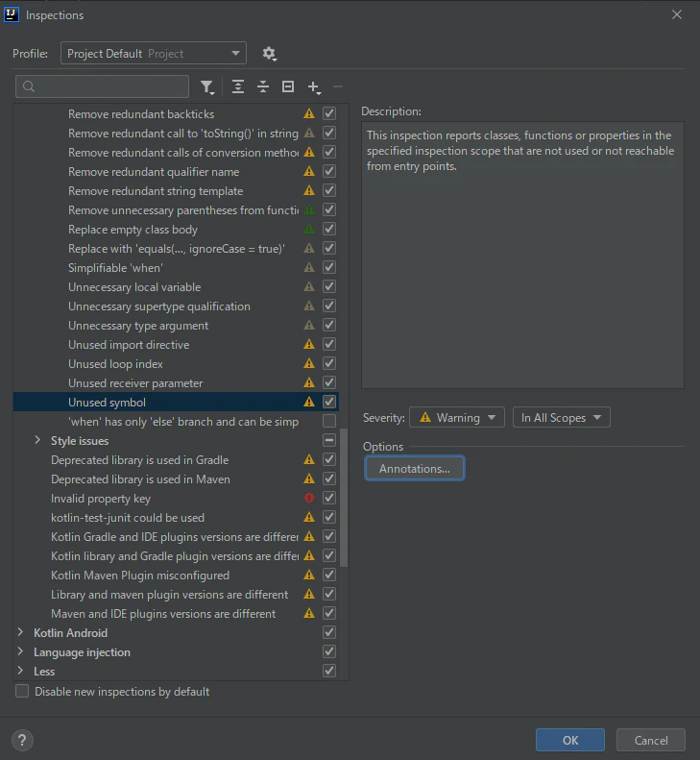
Task: Select Maven and IDE plugins versions are different
Action: coord(176,614)
